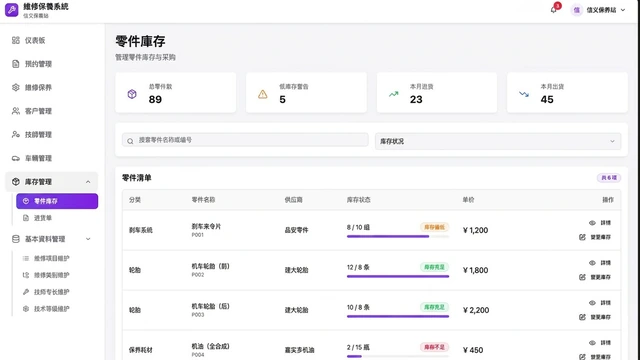Click the 本月进货 trending up icon

[393, 94]
